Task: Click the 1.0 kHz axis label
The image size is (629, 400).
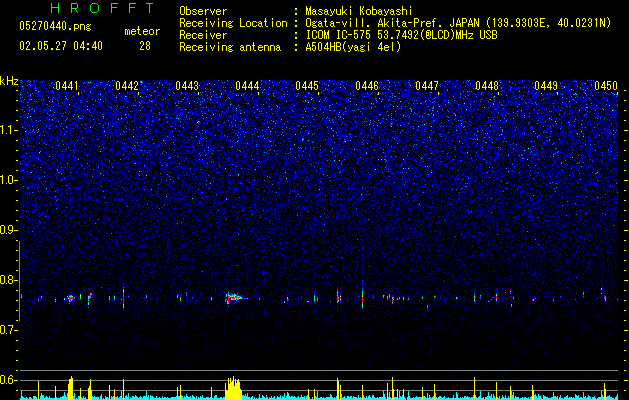Action: [x=8, y=180]
